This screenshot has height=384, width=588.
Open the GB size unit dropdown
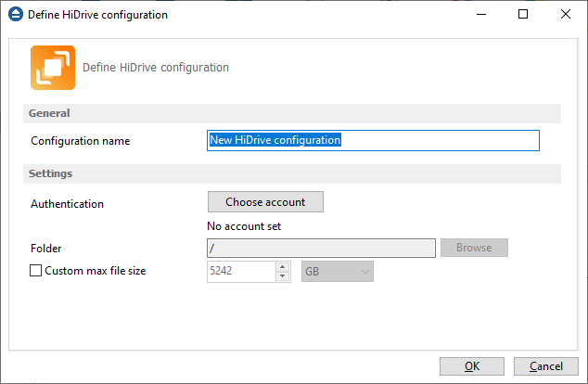[337, 272]
